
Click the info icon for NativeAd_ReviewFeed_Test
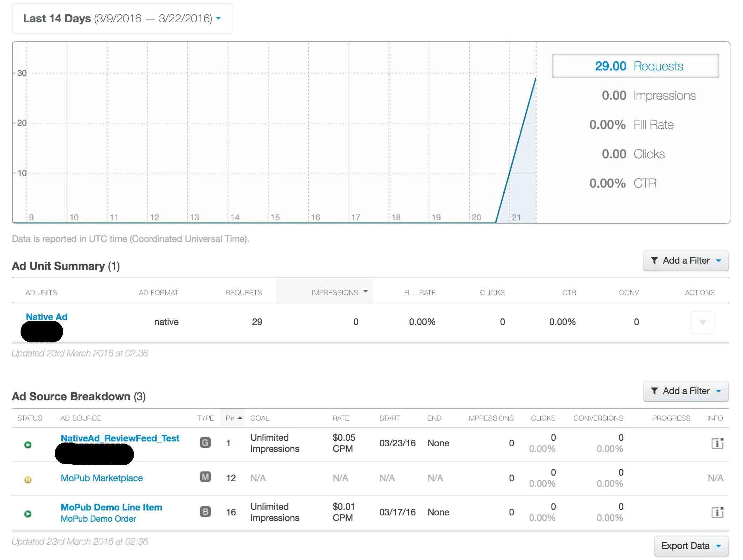tap(717, 443)
